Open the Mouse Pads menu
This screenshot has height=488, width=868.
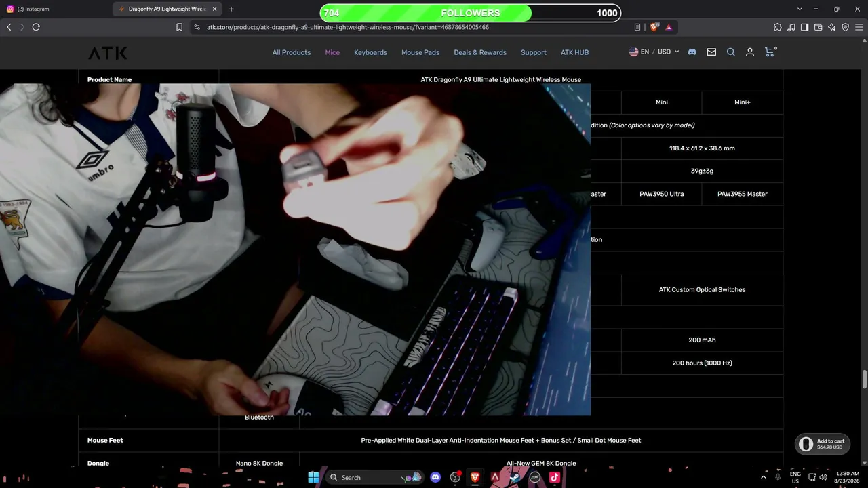click(x=420, y=52)
